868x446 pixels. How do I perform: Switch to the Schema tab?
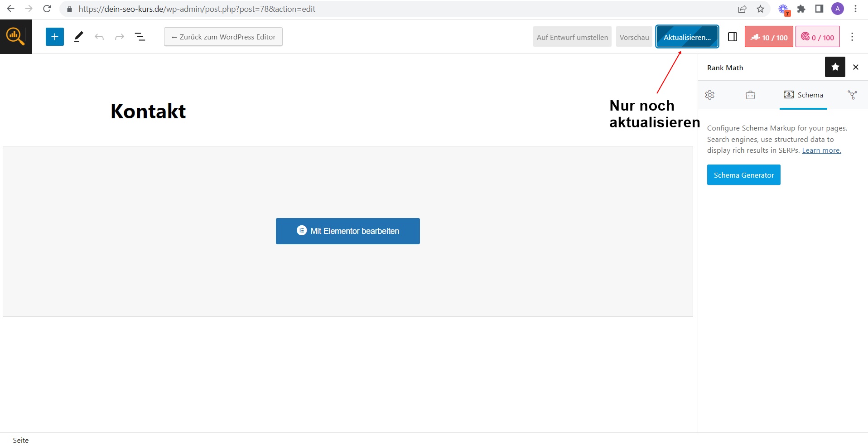pyautogui.click(x=803, y=95)
